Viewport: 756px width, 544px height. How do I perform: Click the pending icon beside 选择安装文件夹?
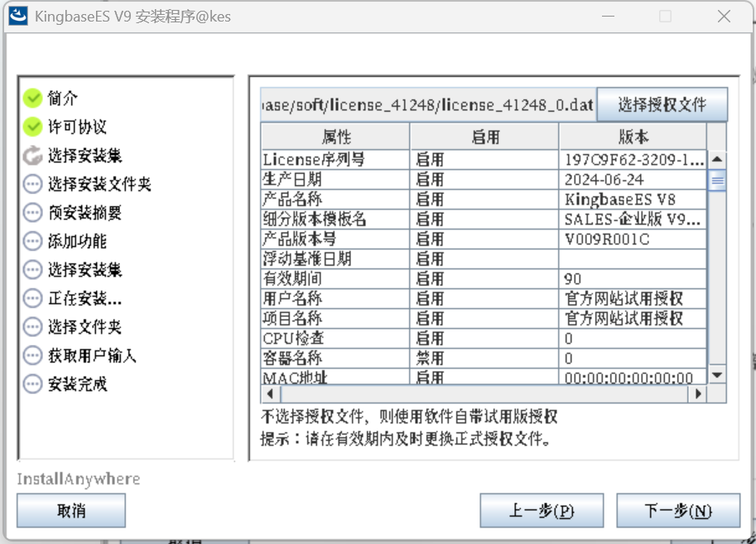[x=33, y=184]
